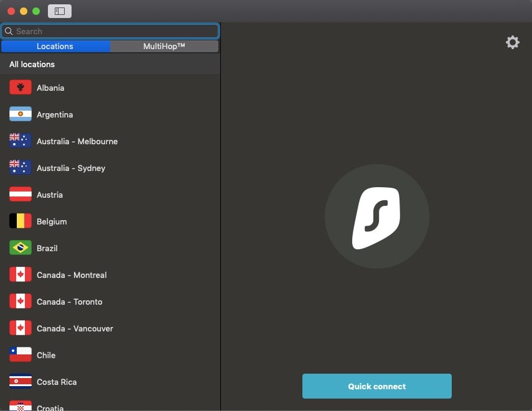Choose the Canada - Montreal server
This screenshot has width=532, height=411.
click(x=110, y=275)
